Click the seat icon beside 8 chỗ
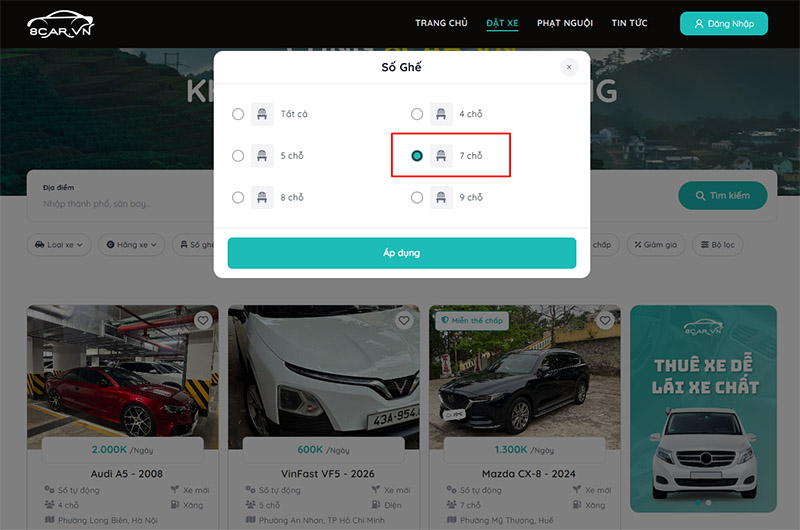Viewport: 800px width, 530px height. coord(262,197)
